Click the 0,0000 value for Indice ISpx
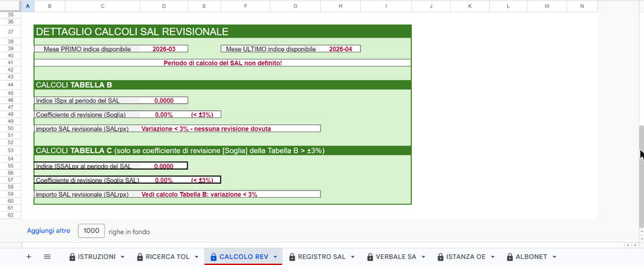This screenshot has height=265, width=644. pyautogui.click(x=164, y=100)
